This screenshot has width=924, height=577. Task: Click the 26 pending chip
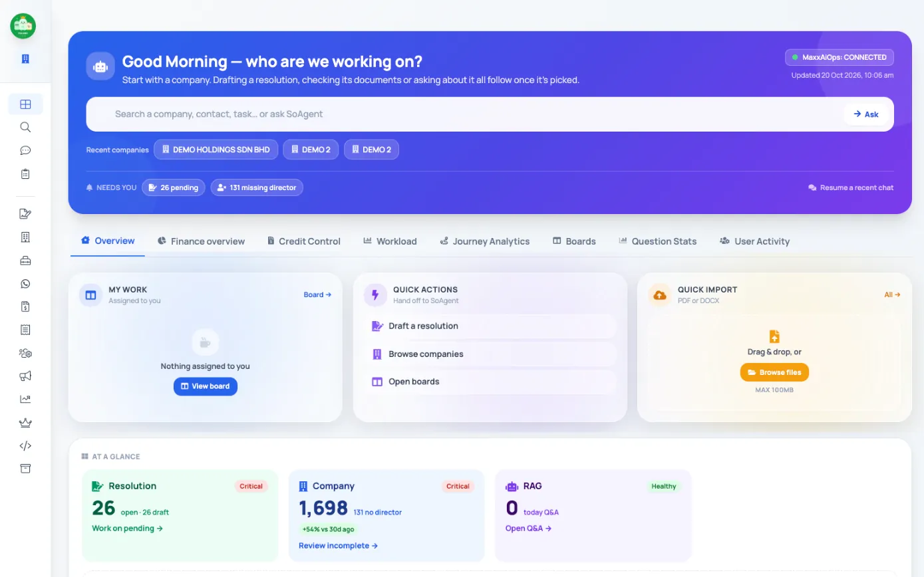click(173, 187)
